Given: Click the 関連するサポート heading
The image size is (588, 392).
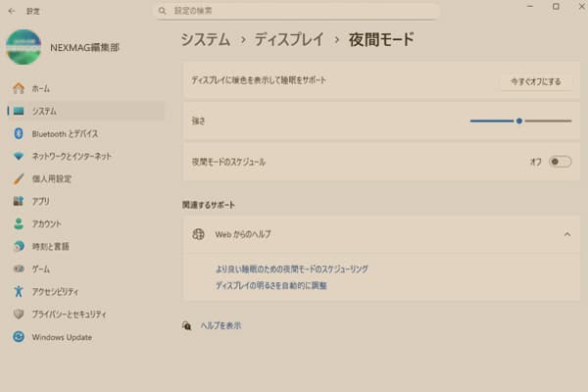Looking at the screenshot, I should coord(209,205).
